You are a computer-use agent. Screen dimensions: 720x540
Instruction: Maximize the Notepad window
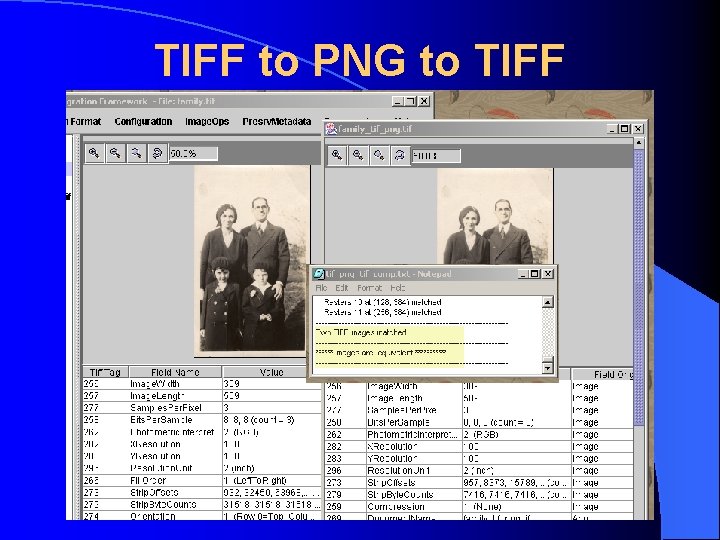[x=534, y=274]
